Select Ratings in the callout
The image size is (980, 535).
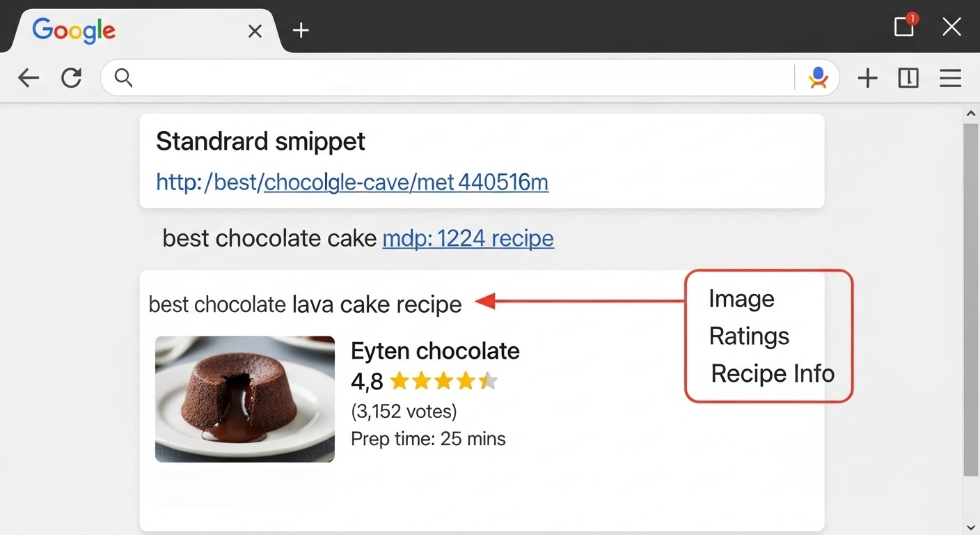click(x=749, y=336)
